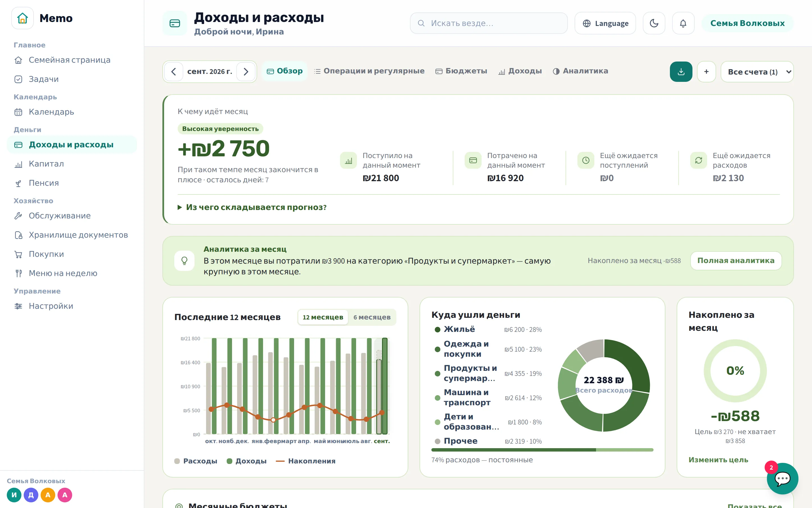Screen dimensions: 812x508
Task: Focus the Искать везде search field
Action: pos(489,23)
